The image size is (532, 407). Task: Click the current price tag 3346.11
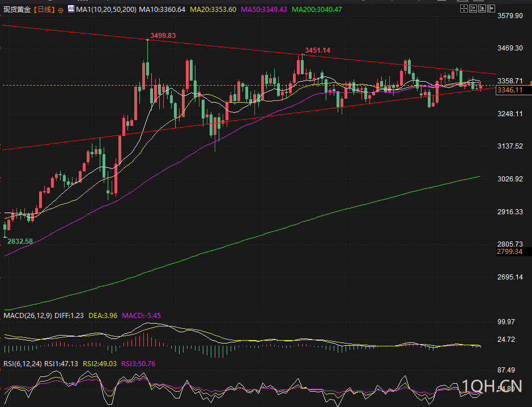[509, 90]
